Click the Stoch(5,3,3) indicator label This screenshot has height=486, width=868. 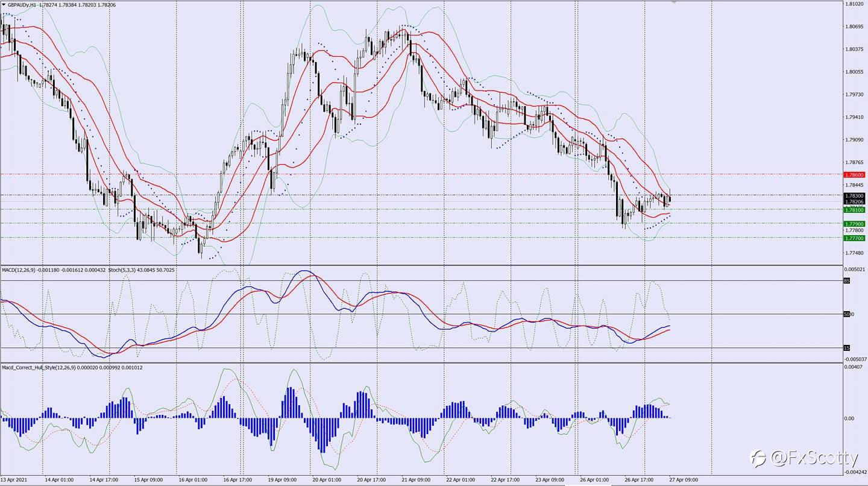[123, 270]
